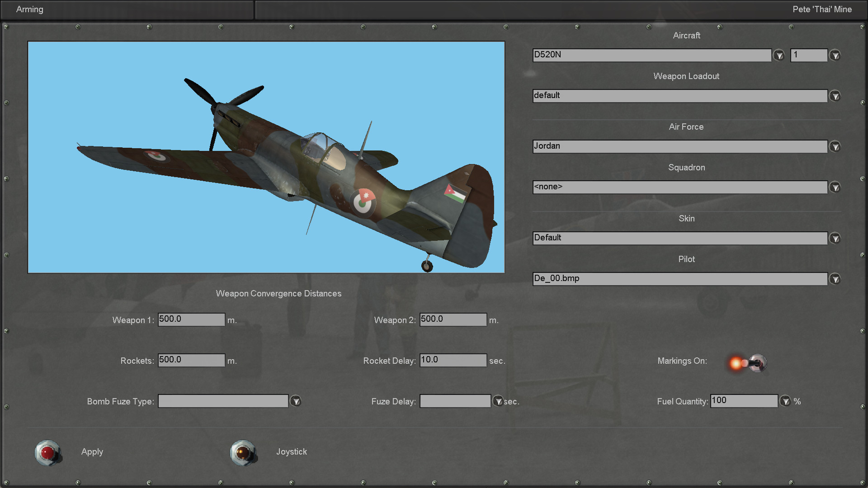Image resolution: width=868 pixels, height=488 pixels.
Task: Open Air Force dropdown arrow
Action: point(835,146)
